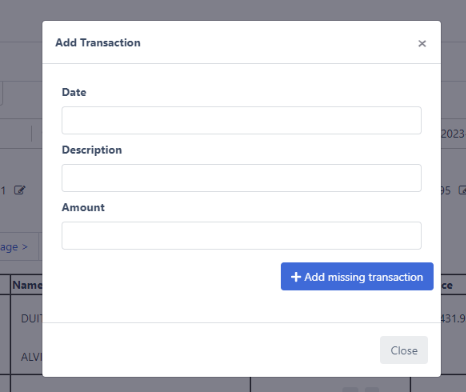Select the ALV row name cell
The width and height of the screenshot is (466, 392).
pyautogui.click(x=32, y=357)
